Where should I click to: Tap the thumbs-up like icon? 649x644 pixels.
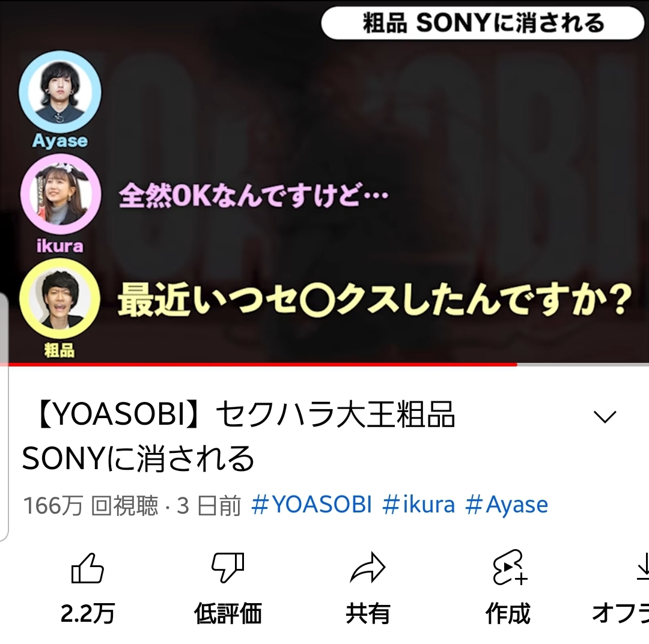87,568
